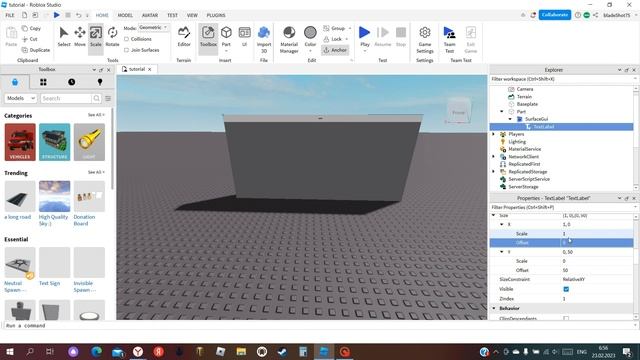Switch to the TEST ribbon tab

[x=172, y=15]
